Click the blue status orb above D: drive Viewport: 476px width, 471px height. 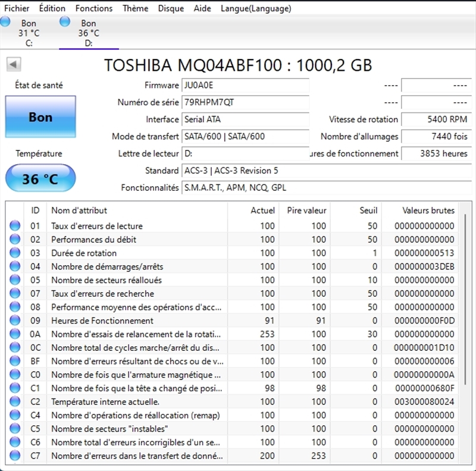[x=65, y=22]
